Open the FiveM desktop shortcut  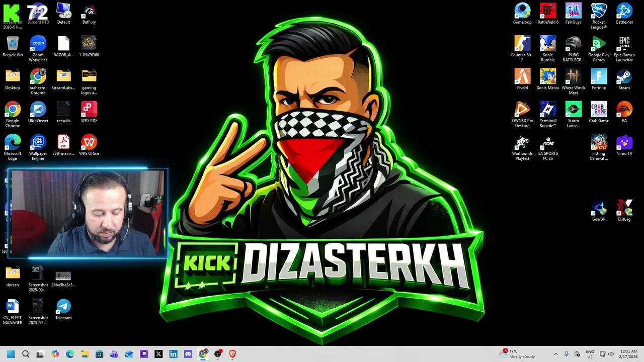click(522, 79)
